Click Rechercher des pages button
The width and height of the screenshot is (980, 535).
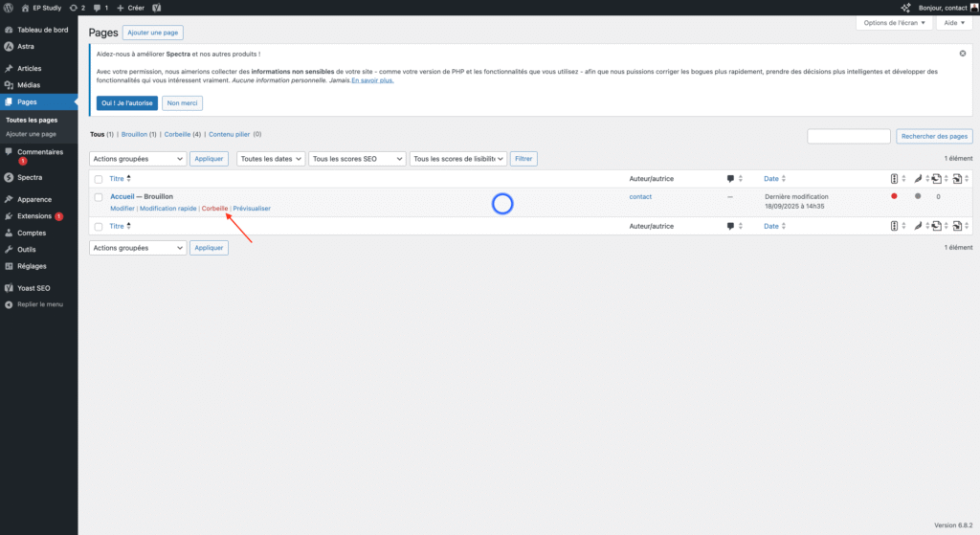pyautogui.click(x=934, y=136)
